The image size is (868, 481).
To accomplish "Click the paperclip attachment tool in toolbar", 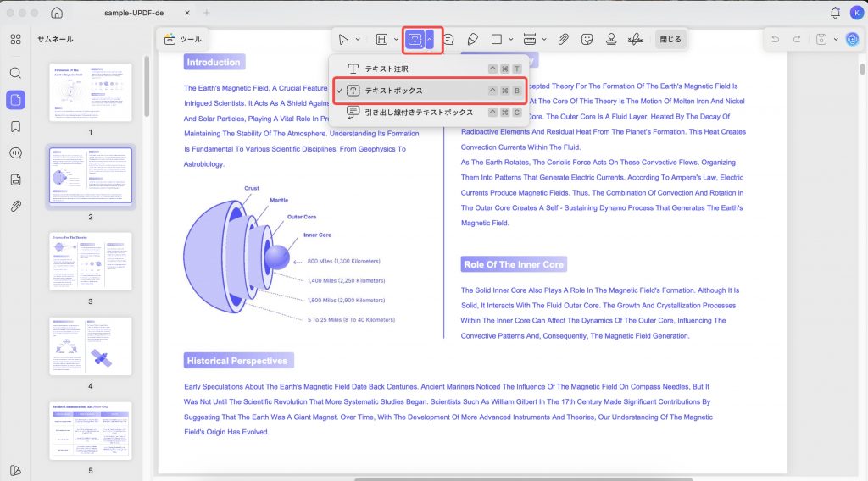I will coord(563,39).
